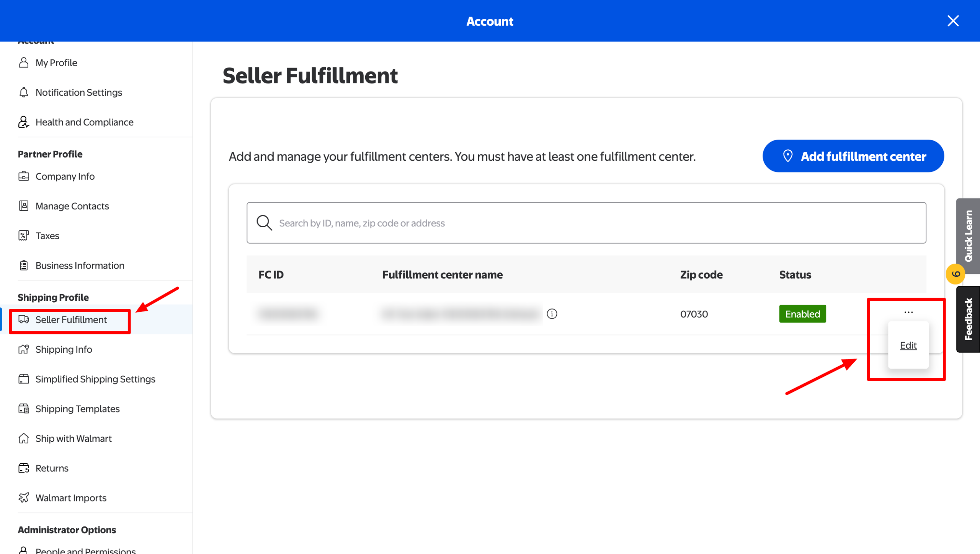
Task: Click the Ship with Walmart house icon
Action: [24, 438]
